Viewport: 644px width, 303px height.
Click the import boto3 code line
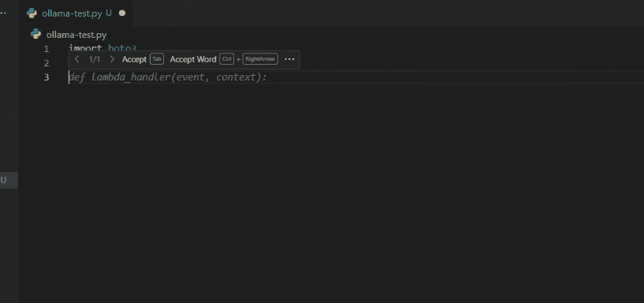102,48
